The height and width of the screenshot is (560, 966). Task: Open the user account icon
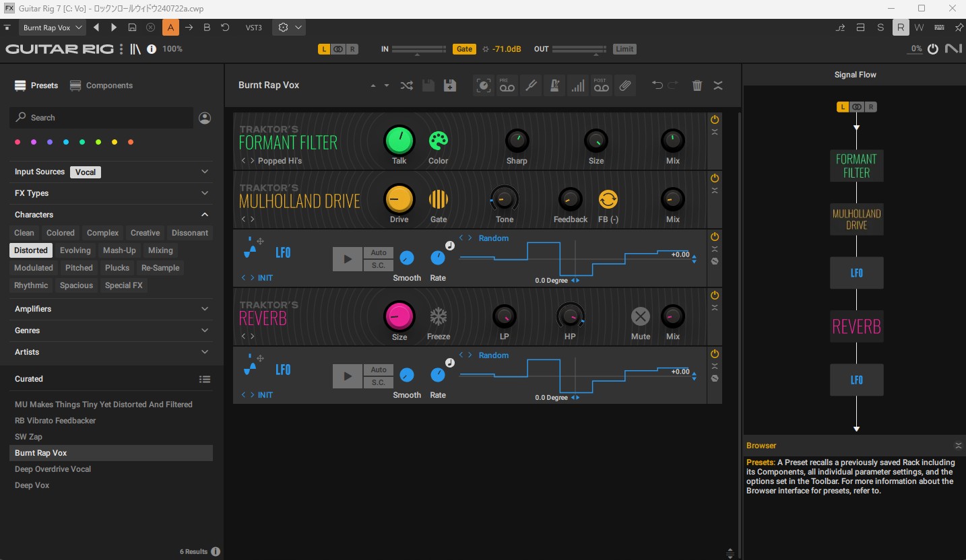(x=205, y=118)
